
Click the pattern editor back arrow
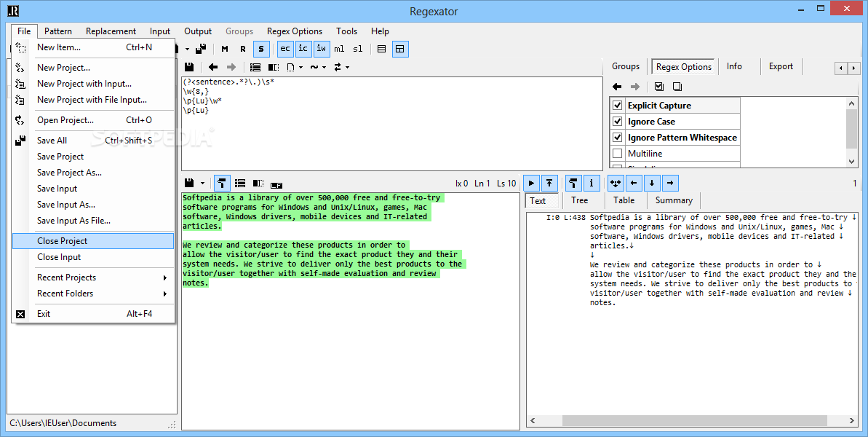(213, 67)
